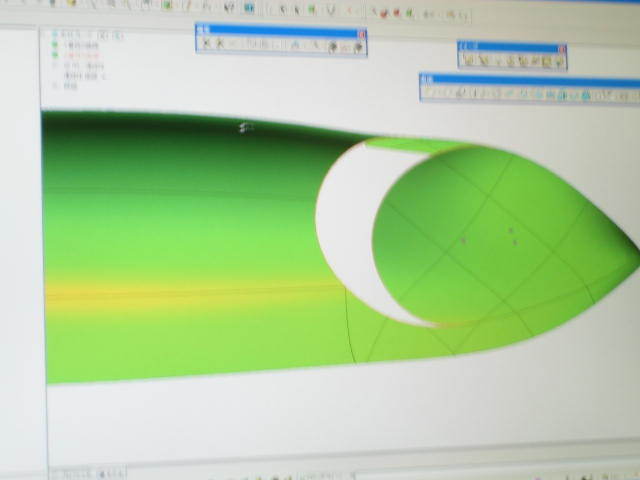Toggle the green marker of the third tree entry

tap(56, 56)
